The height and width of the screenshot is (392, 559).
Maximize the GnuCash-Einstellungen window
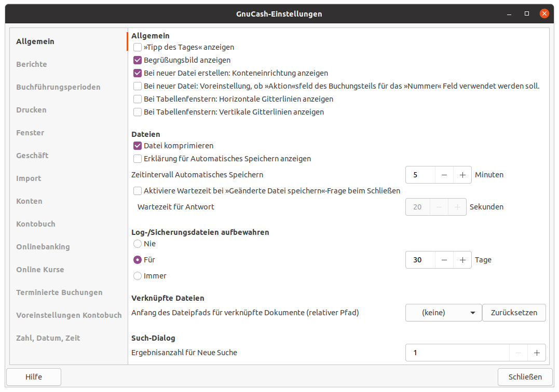coord(527,13)
